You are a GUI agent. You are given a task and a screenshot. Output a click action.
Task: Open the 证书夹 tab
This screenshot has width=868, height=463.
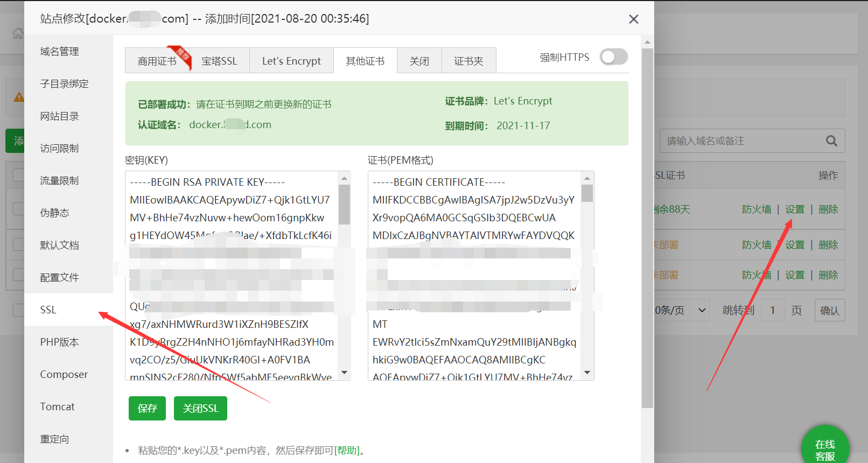pyautogui.click(x=468, y=61)
